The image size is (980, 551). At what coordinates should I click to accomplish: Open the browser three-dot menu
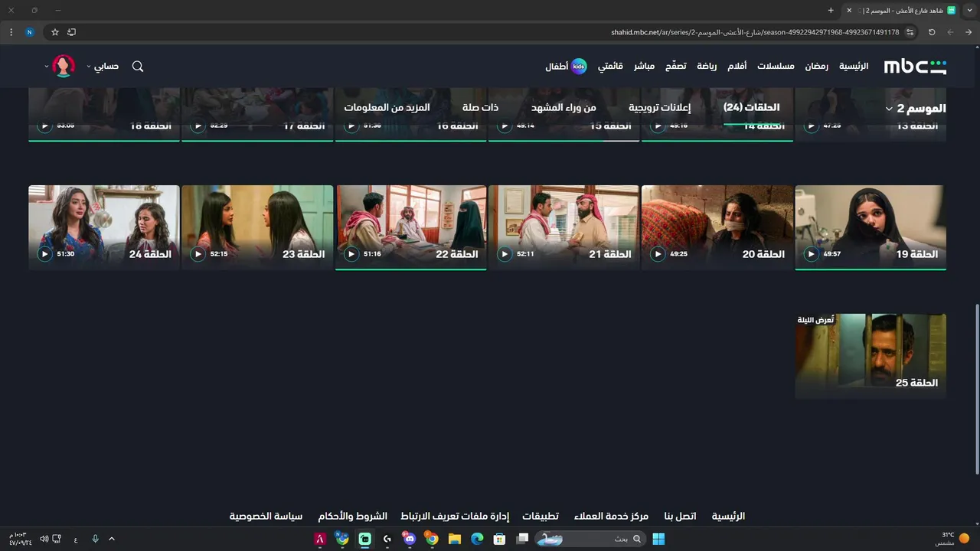click(x=11, y=32)
